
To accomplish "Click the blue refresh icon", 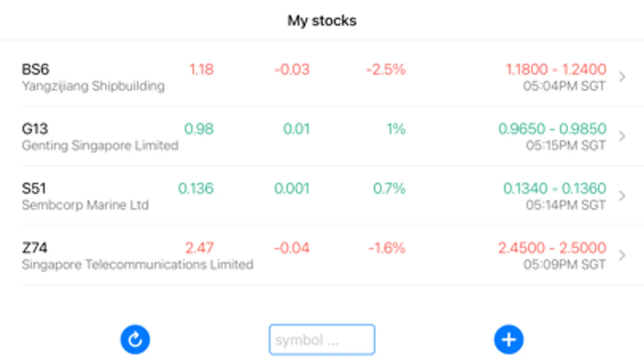I will pos(135,339).
